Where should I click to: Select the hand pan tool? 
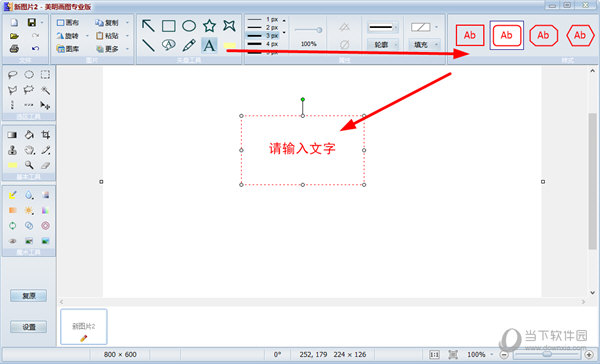tap(29, 150)
